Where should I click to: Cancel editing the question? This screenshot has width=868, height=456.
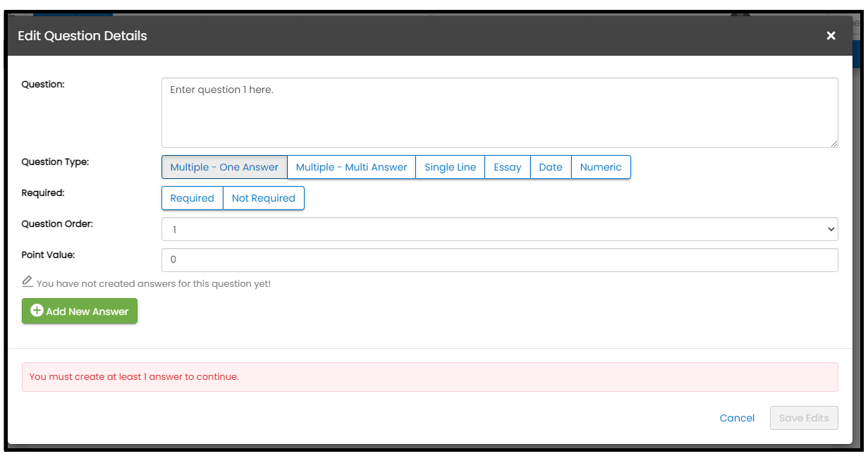737,418
